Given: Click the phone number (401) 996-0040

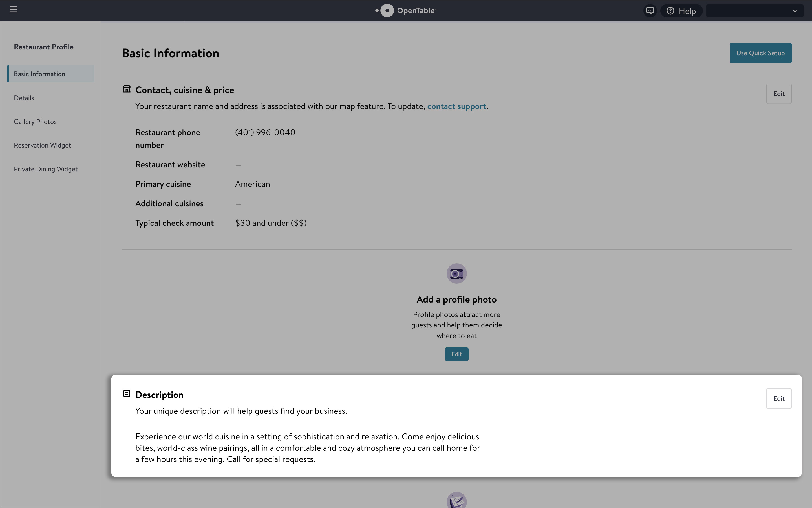Looking at the screenshot, I should point(265,132).
